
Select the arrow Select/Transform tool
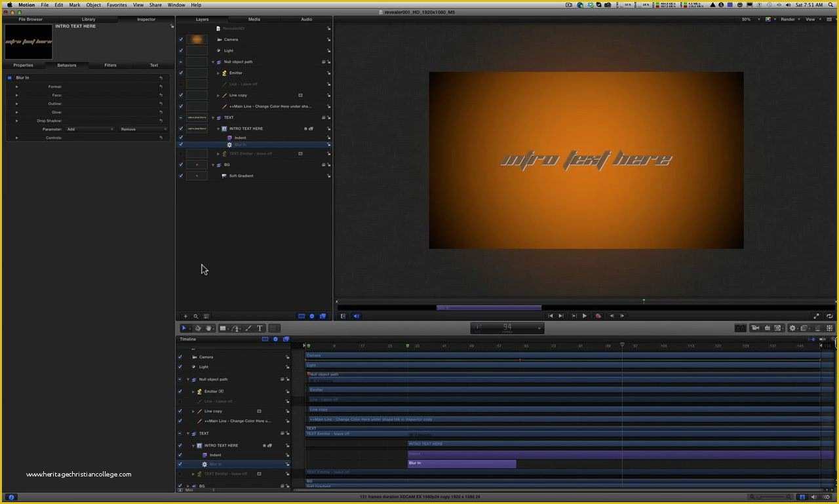[184, 328]
